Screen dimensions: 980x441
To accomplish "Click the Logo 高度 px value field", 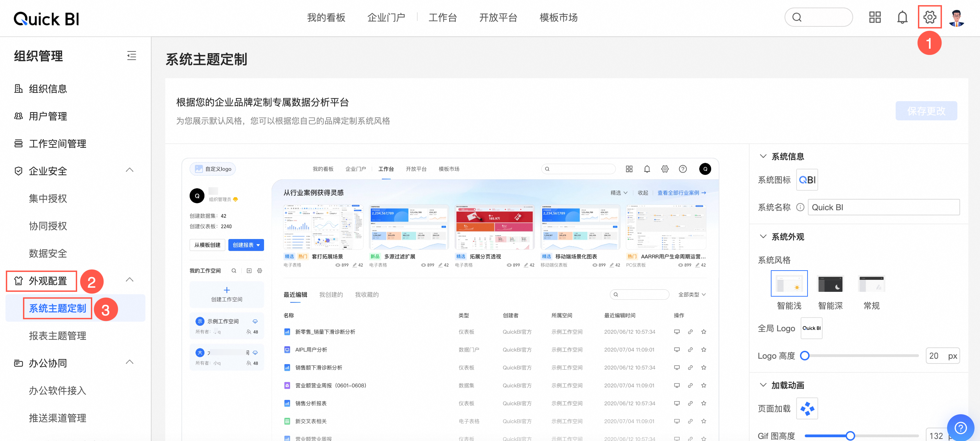I will point(942,355).
